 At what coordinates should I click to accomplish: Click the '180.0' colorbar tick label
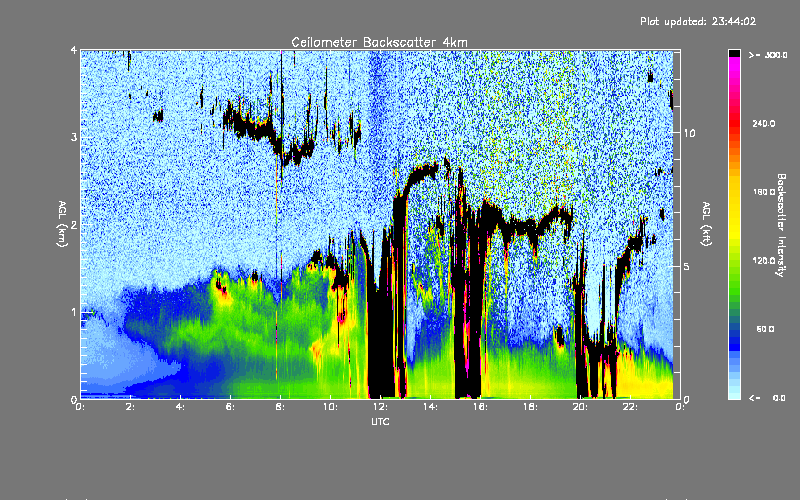[764, 192]
